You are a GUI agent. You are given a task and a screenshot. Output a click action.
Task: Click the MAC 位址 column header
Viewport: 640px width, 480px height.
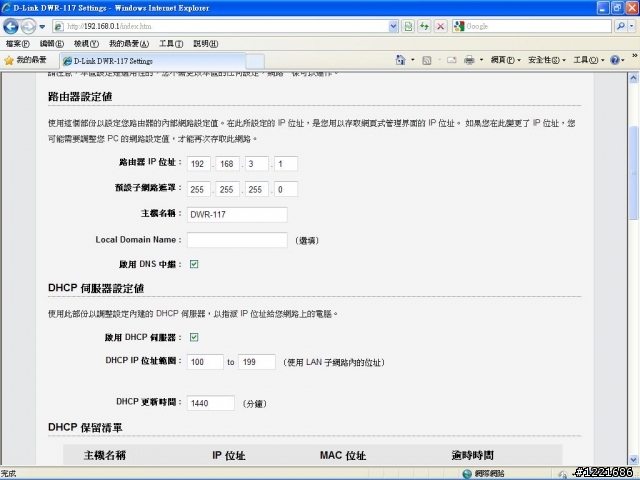point(343,456)
